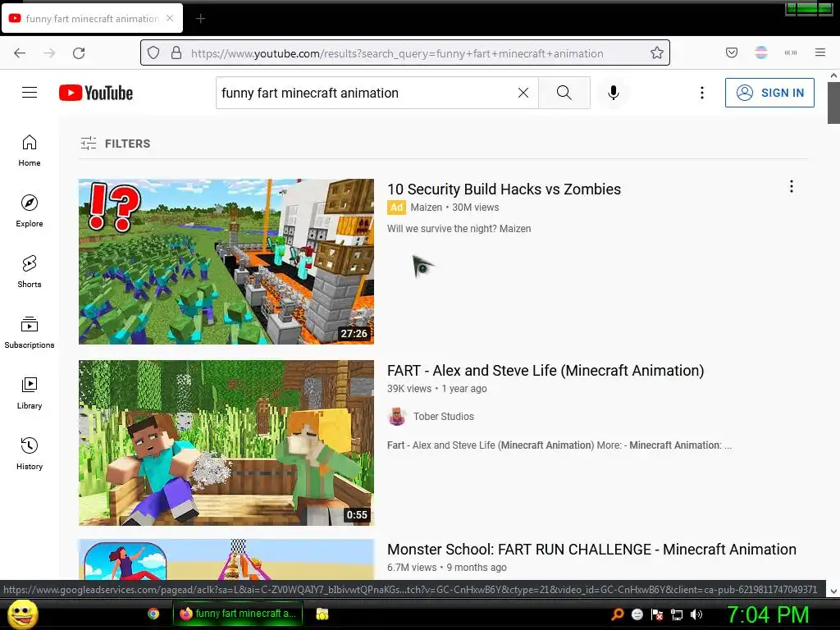Go back with the browser back arrow
Image resolution: width=840 pixels, height=630 pixels.
(20, 53)
